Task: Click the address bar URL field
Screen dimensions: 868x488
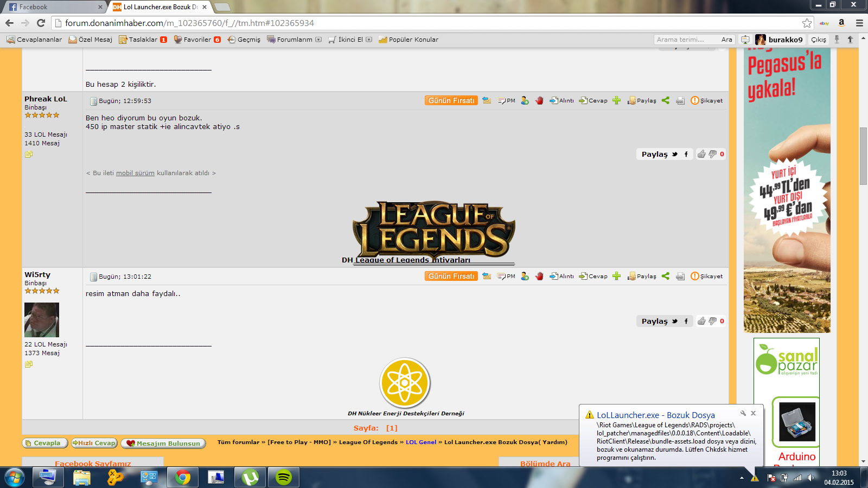Action: pyautogui.click(x=429, y=23)
